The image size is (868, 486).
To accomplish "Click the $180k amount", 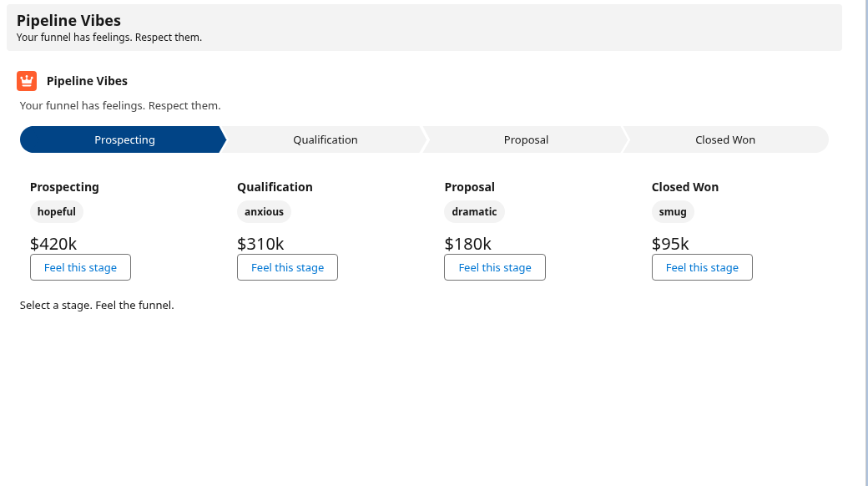I will (467, 244).
